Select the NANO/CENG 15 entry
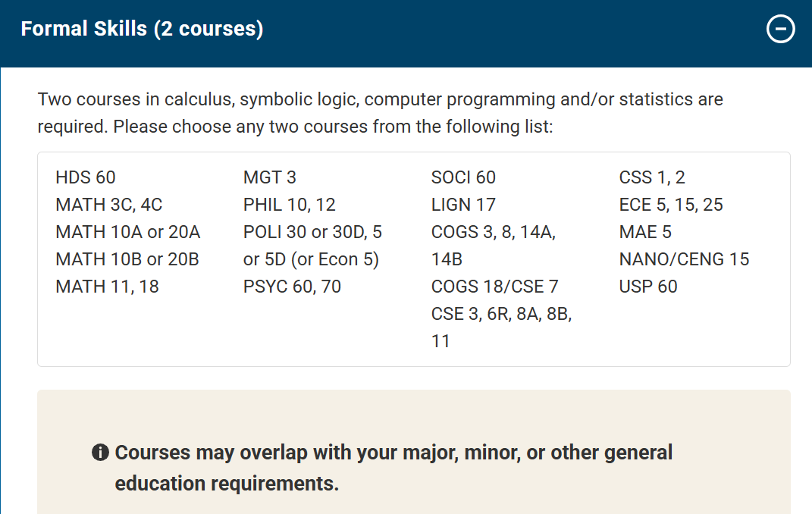812x514 pixels. [684, 259]
